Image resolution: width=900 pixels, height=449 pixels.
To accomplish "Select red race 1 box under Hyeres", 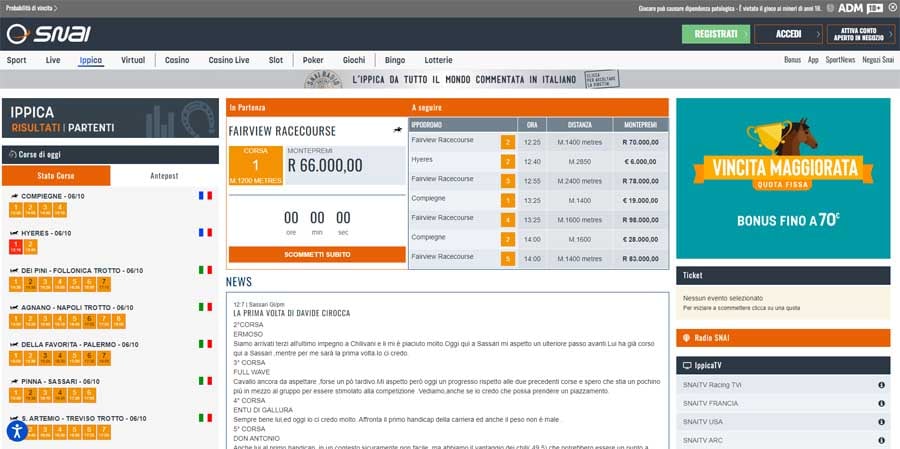I will point(15,247).
